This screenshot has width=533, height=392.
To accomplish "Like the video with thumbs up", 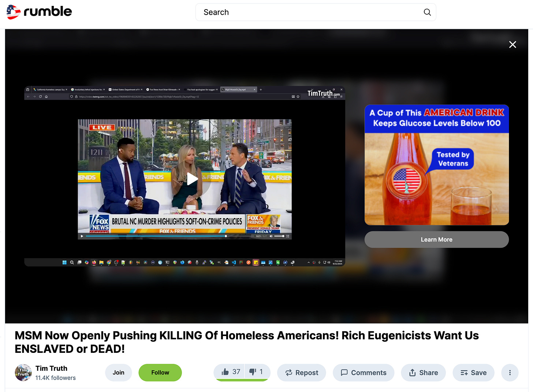I will (x=231, y=372).
